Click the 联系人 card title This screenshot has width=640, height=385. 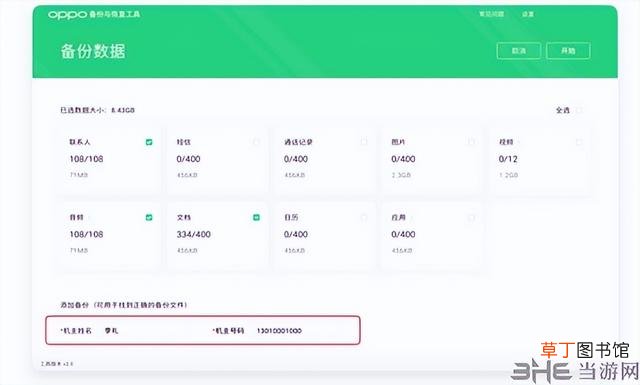click(x=80, y=142)
